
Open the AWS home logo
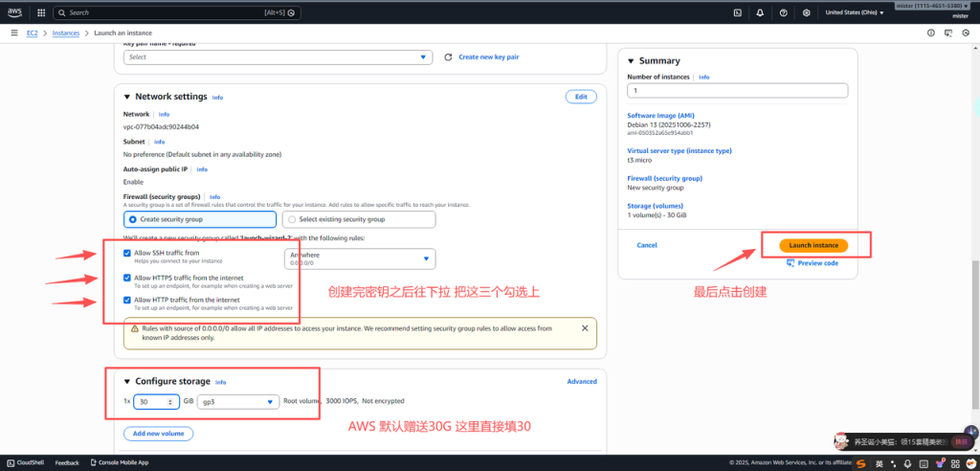click(15, 11)
